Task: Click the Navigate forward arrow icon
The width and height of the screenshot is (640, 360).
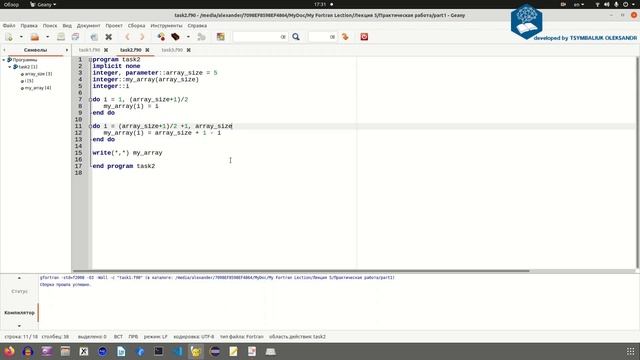Action: pos(142,37)
